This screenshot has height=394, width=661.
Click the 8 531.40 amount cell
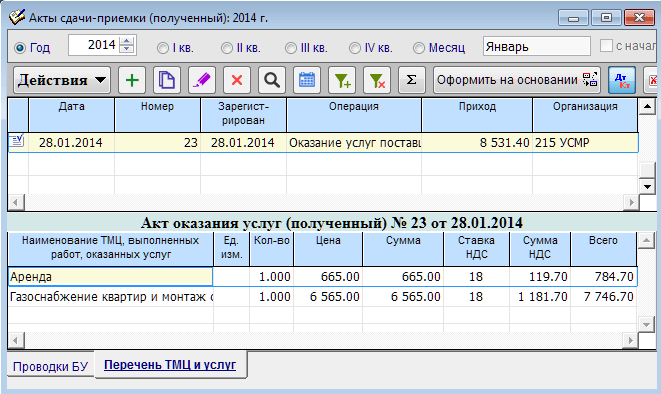(477, 143)
